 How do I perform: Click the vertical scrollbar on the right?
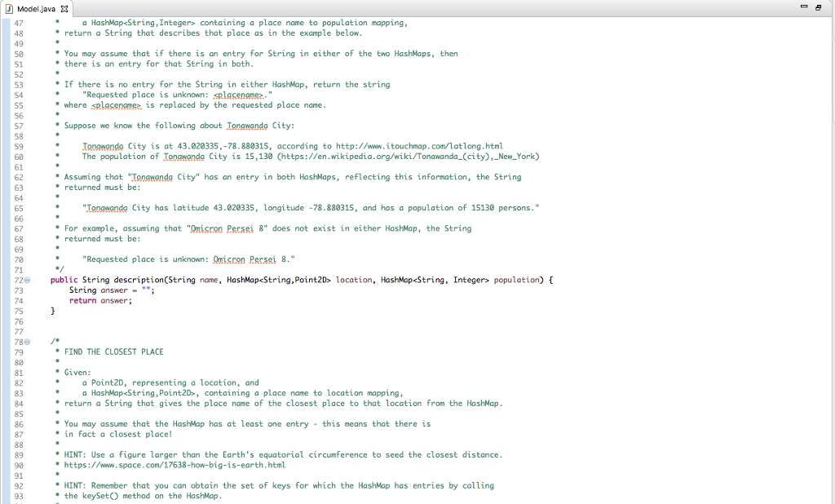(831, 245)
